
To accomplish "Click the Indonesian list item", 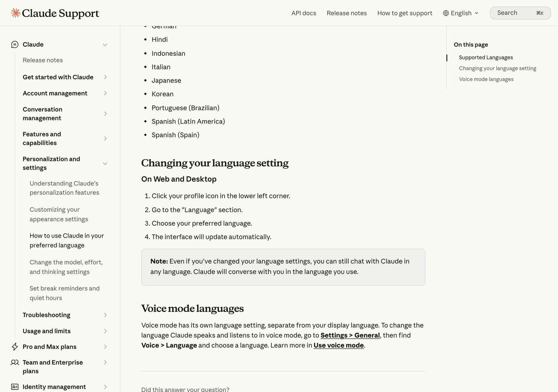I will coord(168,53).
